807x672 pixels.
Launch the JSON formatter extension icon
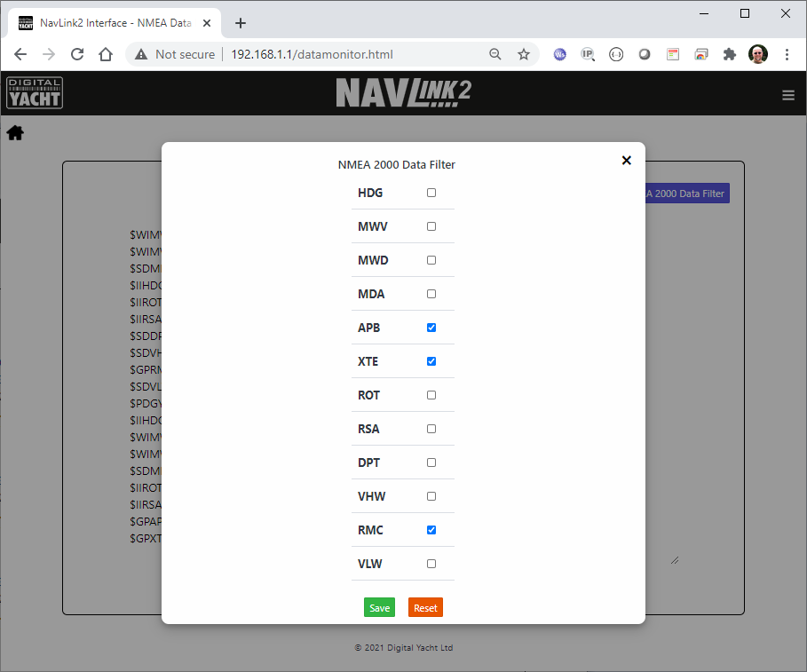(x=616, y=54)
